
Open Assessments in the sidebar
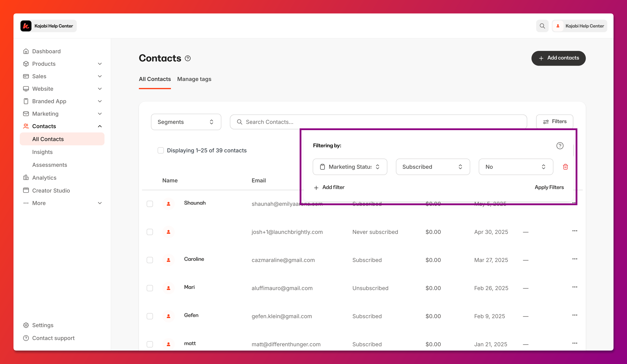pos(49,165)
